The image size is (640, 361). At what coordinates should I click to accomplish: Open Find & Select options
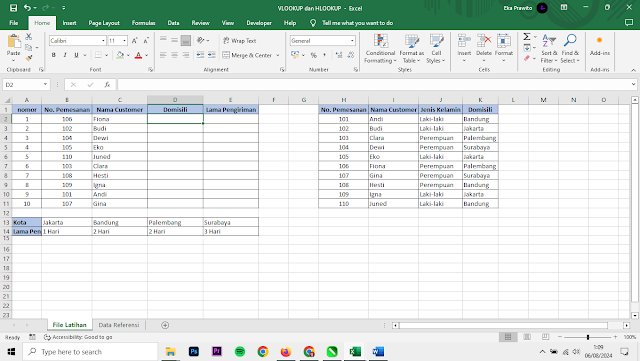coord(570,49)
